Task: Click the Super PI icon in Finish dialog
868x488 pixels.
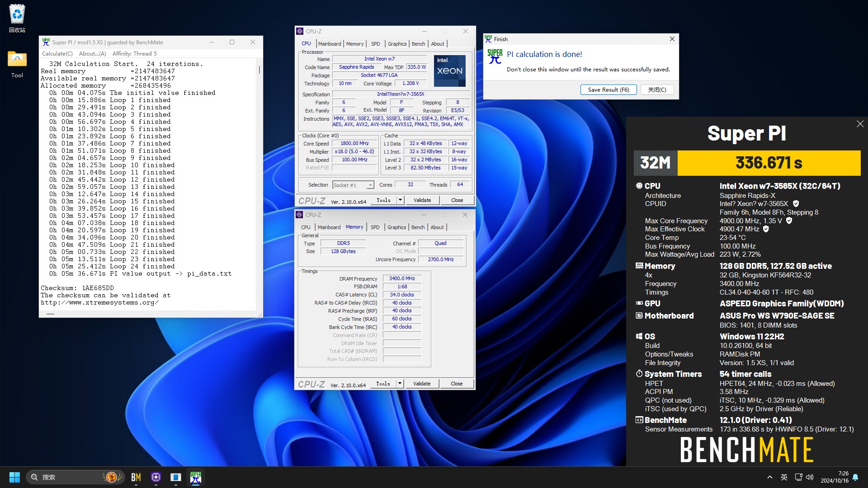Action: coord(495,57)
